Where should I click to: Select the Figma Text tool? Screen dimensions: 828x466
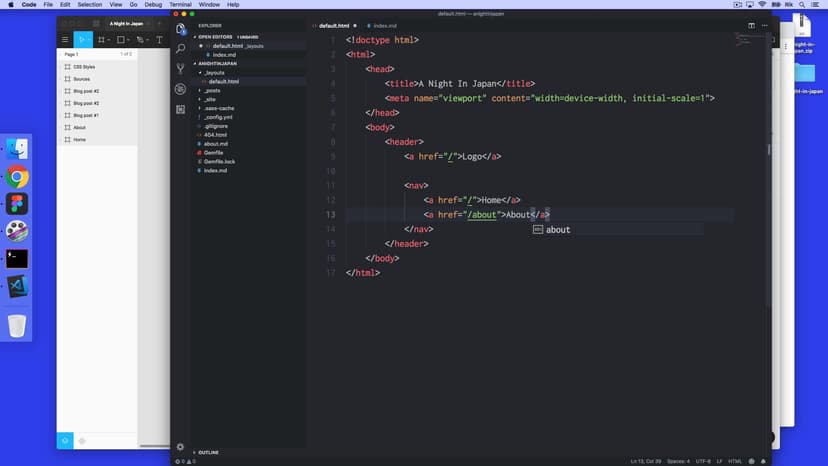point(159,40)
